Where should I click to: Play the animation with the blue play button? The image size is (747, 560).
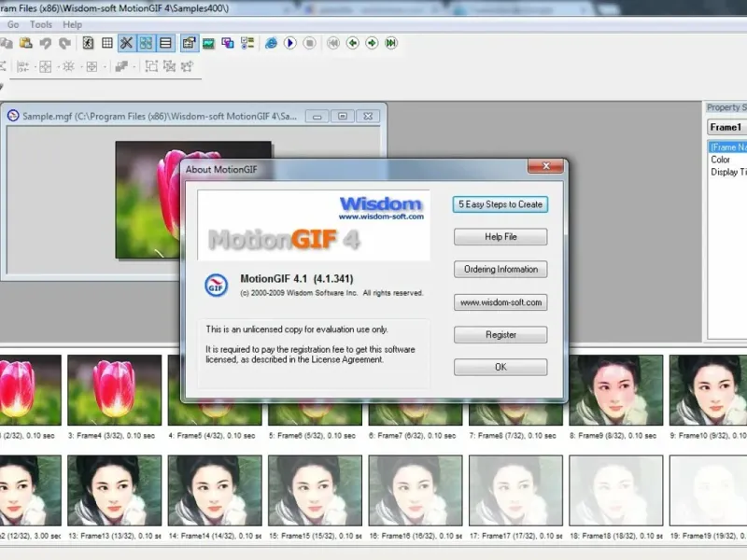click(290, 43)
